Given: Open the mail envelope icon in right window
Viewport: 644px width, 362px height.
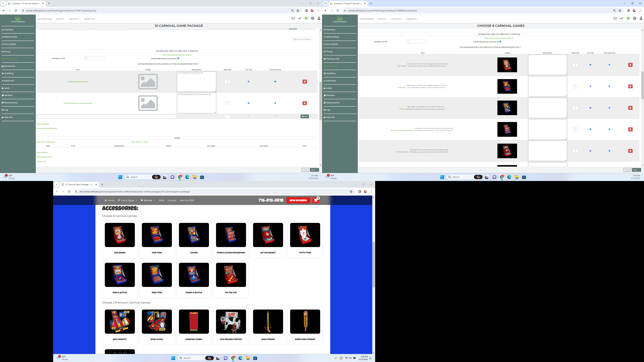Looking at the screenshot, I should coord(615,18).
